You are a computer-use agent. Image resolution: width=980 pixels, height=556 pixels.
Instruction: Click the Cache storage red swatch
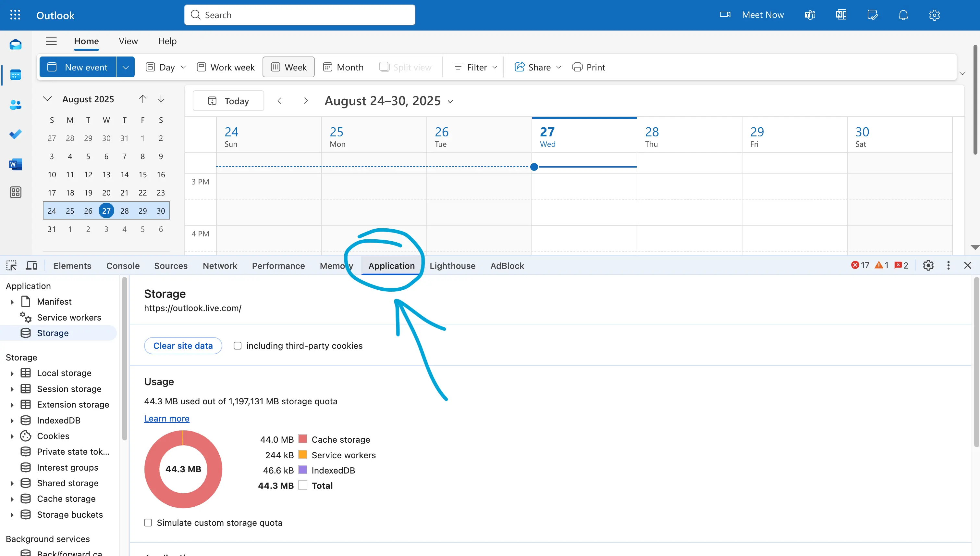pyautogui.click(x=303, y=439)
